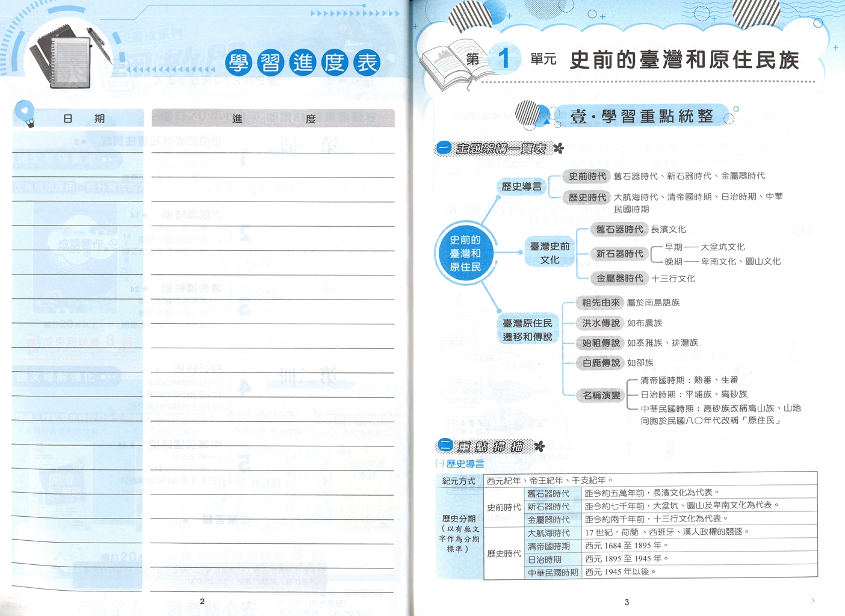This screenshot has width=845, height=616.
Task: Click the 歷史分期 table cell
Action: [459, 533]
